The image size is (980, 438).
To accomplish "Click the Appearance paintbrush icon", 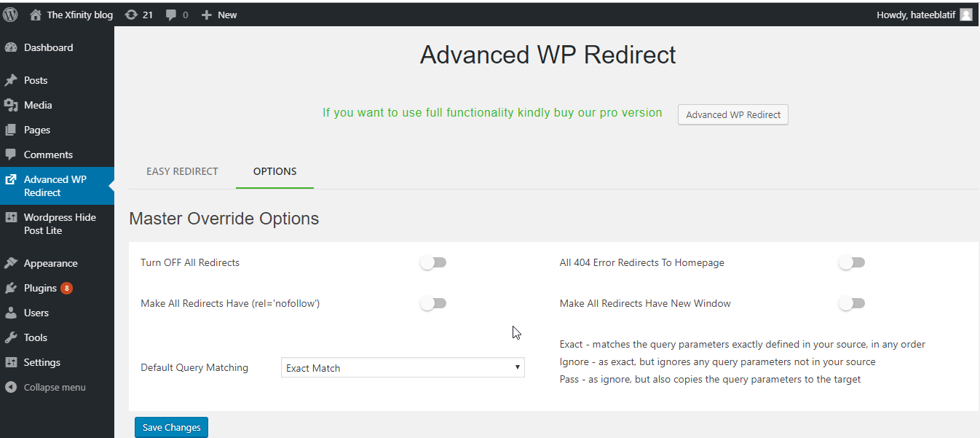I will [11, 263].
